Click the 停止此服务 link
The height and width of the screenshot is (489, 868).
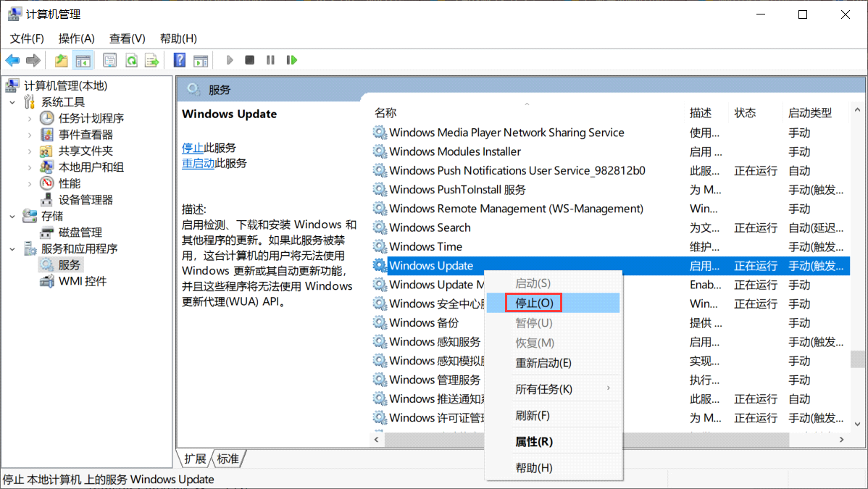tap(196, 147)
